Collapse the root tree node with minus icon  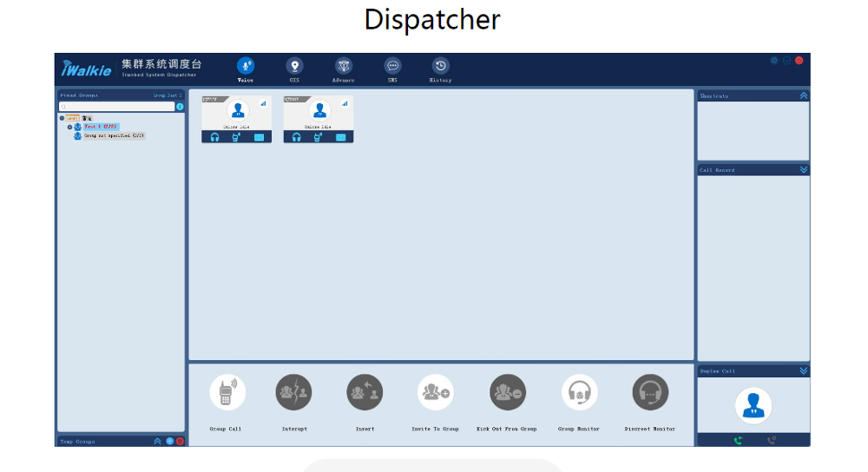click(x=62, y=118)
